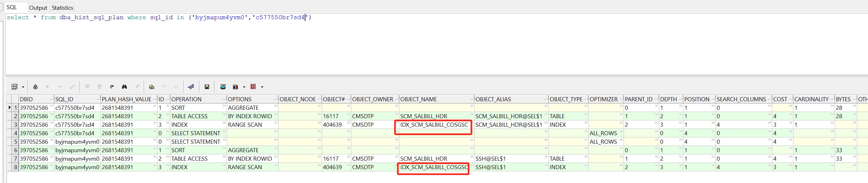Click the 16117 OBJECT# cell in row 2

336,116
